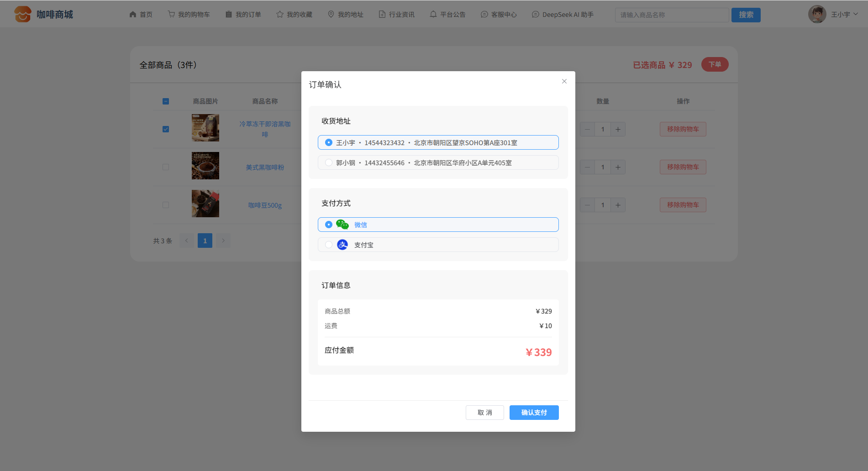The width and height of the screenshot is (868, 471).
Task: Open 我的订单 in navigation
Action: [243, 15]
